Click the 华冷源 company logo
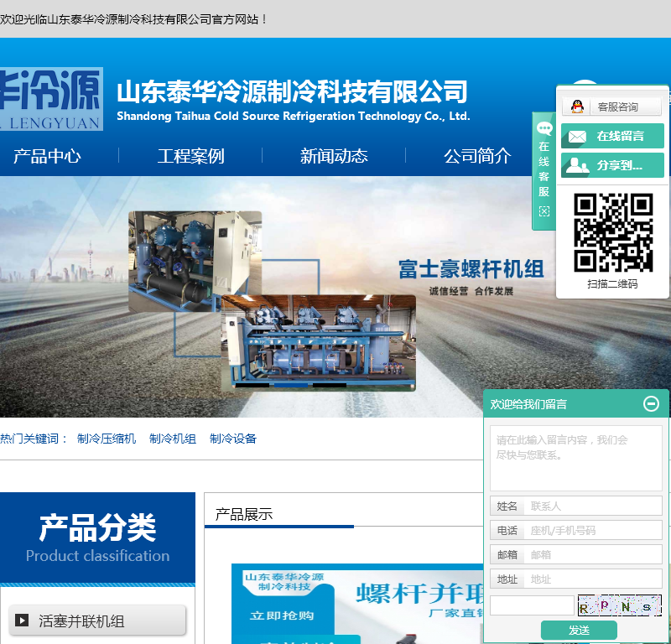Image resolution: width=671 pixels, height=644 pixels. [51, 99]
